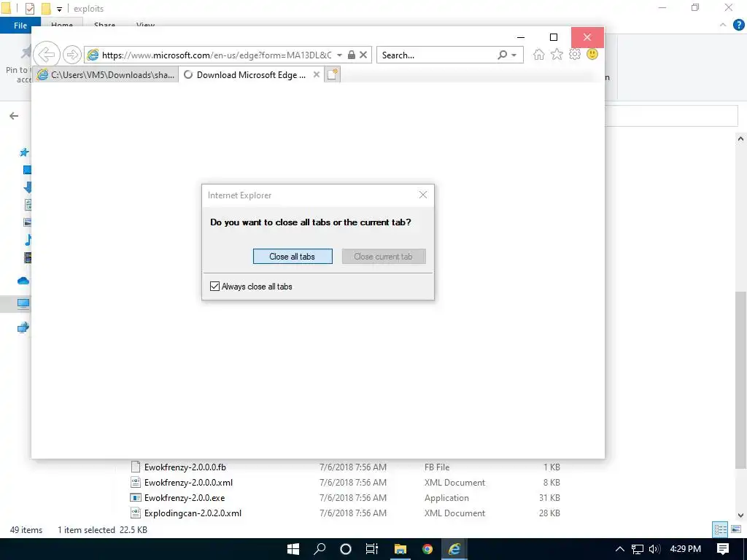Open Cortana circle on taskbar

point(346,549)
